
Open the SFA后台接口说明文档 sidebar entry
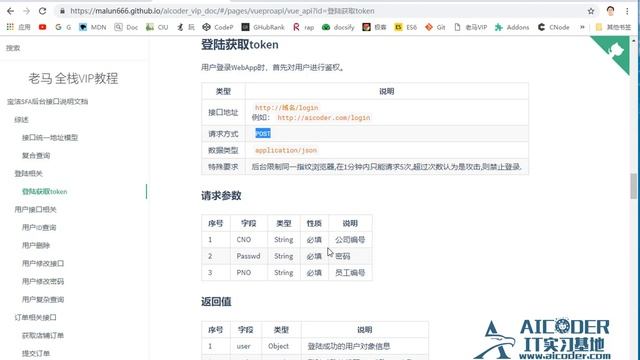47,101
